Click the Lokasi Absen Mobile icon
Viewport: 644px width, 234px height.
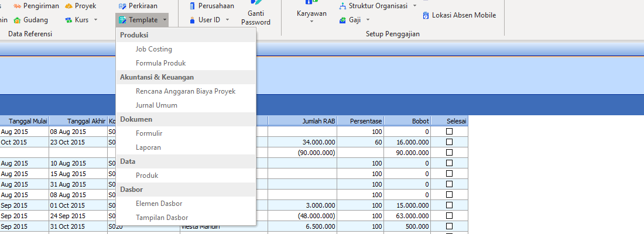tap(426, 15)
